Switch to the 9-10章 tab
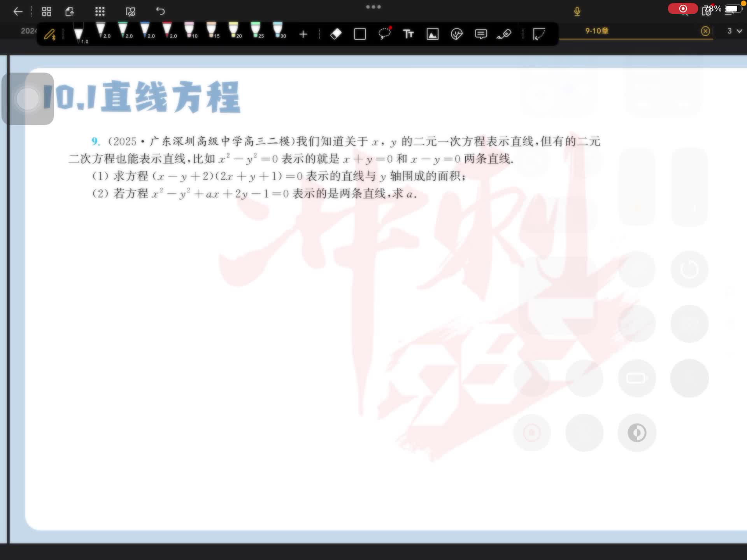The width and height of the screenshot is (747, 560). coord(596,31)
